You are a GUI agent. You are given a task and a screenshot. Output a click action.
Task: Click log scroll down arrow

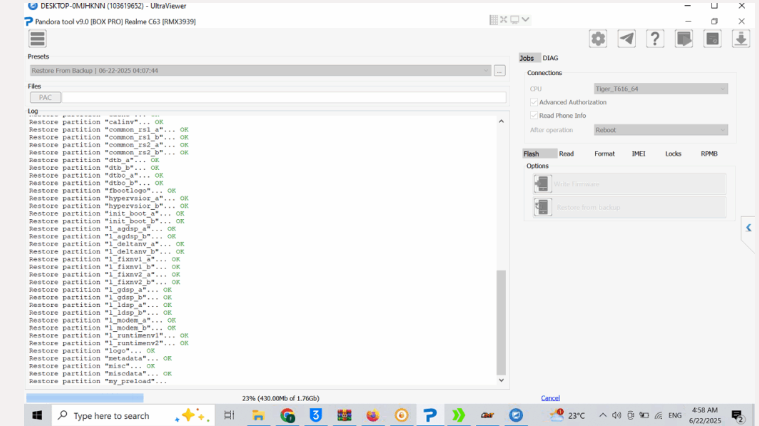(501, 380)
